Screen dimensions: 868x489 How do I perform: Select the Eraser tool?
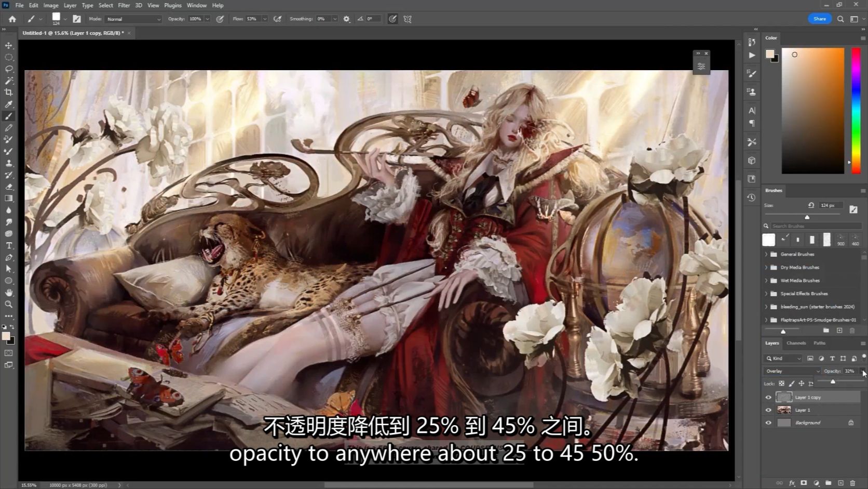click(9, 187)
